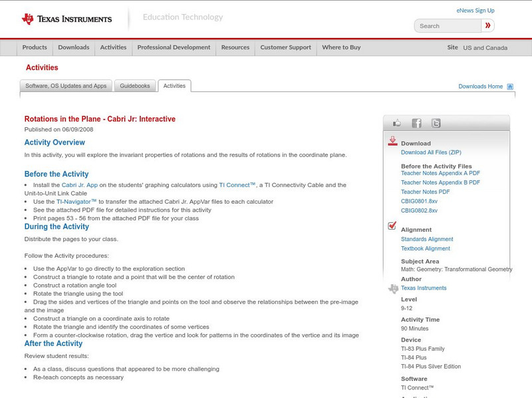The height and width of the screenshot is (398, 532).
Task: Click 'Construct a rotation angle tool' bullet
Action: (74, 286)
